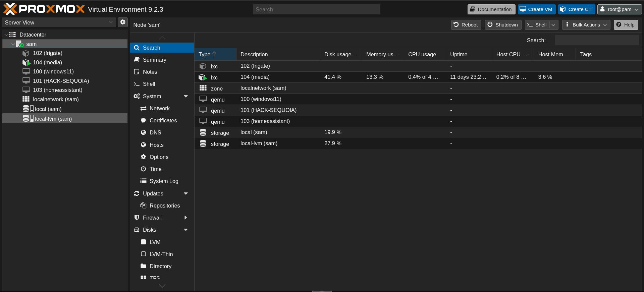Click the Hosts globe icon
The width and height of the screenshot is (644, 292).
pyautogui.click(x=143, y=145)
